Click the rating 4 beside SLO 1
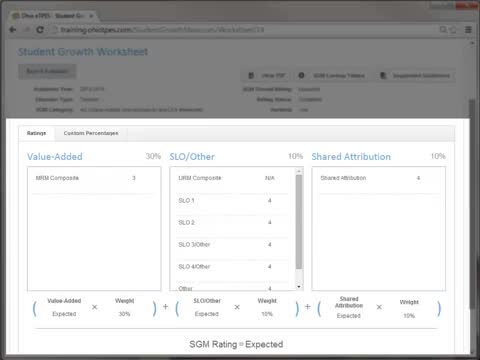 coord(270,200)
